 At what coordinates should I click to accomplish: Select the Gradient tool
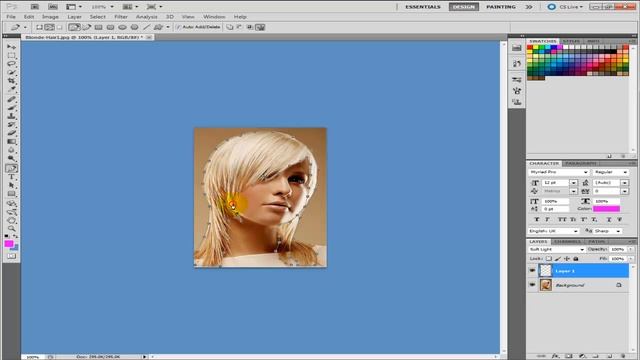pos(11,142)
